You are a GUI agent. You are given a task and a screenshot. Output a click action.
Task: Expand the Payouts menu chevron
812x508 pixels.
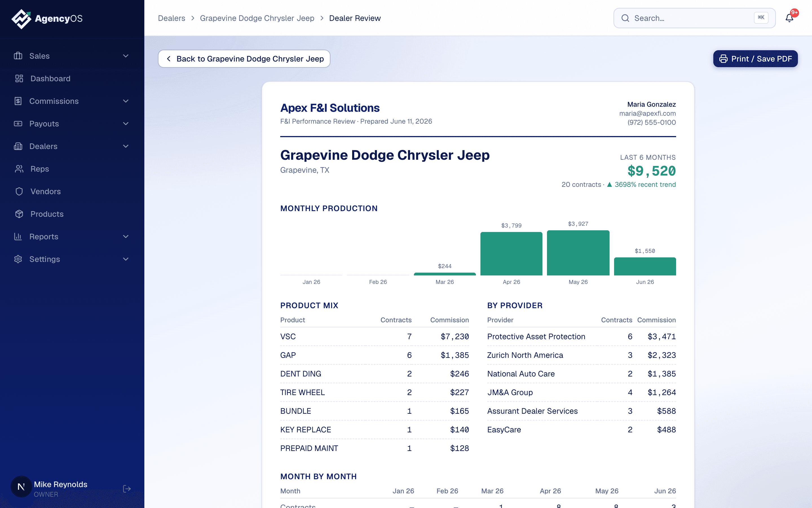126,123
